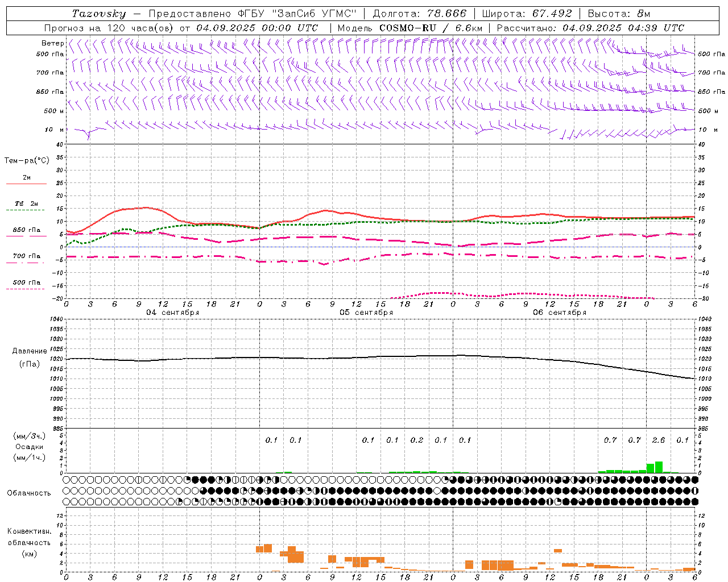Click the 'Давление' pressure panel label
The image size is (728, 582).
coord(30,351)
